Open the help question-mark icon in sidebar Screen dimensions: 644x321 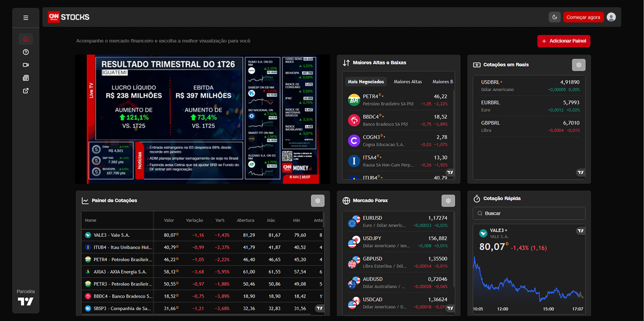coord(26,52)
